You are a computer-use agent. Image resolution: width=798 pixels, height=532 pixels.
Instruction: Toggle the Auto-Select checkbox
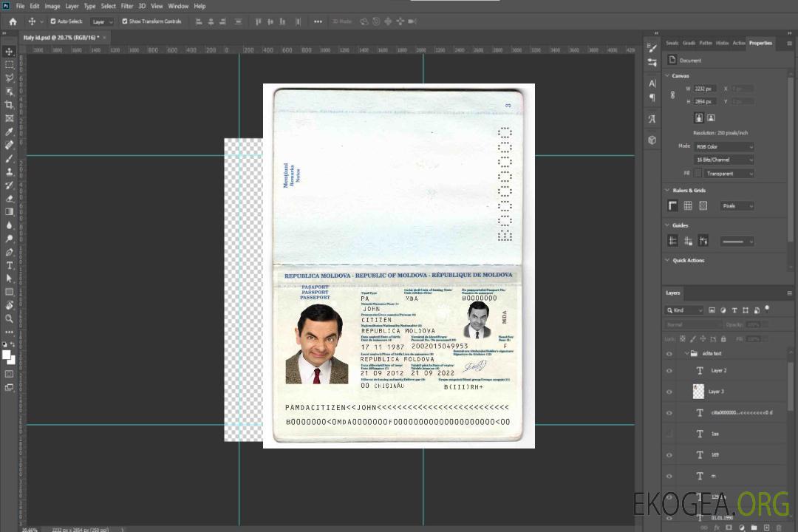pyautogui.click(x=53, y=21)
